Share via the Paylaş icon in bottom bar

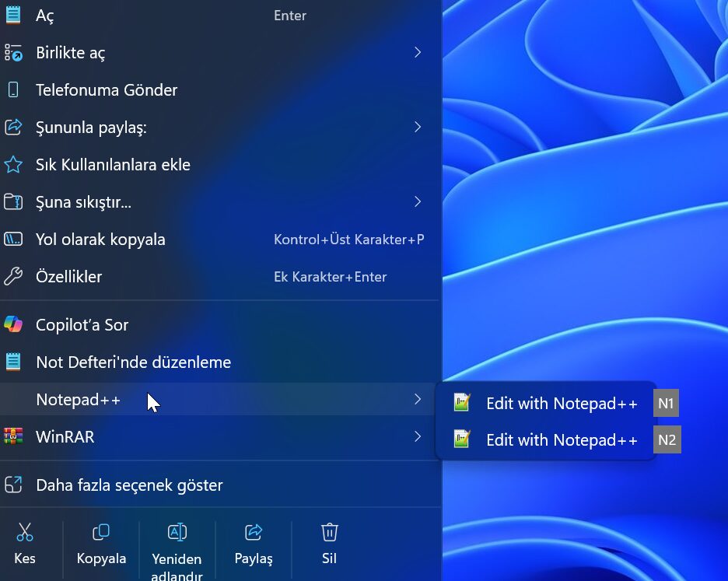[x=254, y=532]
